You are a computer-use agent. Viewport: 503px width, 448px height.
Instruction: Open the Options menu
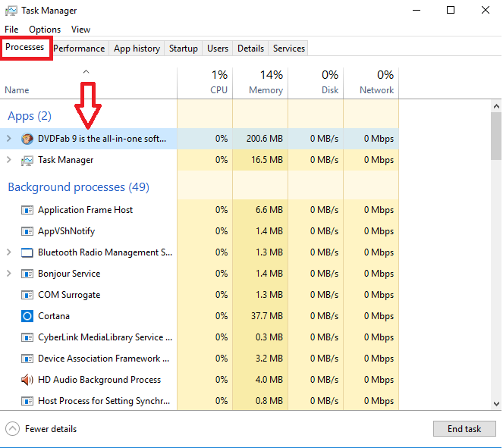pyautogui.click(x=45, y=30)
